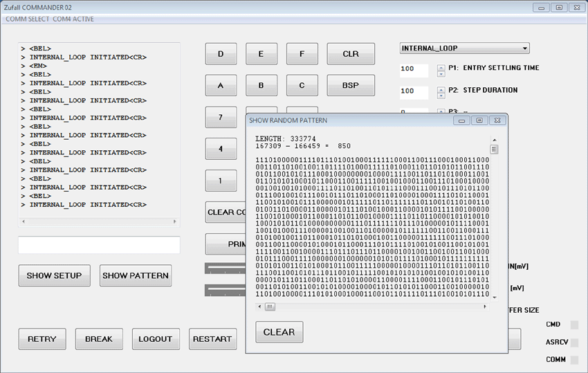588x373 pixels.
Task: Click the pattern window's horizontal scrollbar thumb
Action: [270, 307]
